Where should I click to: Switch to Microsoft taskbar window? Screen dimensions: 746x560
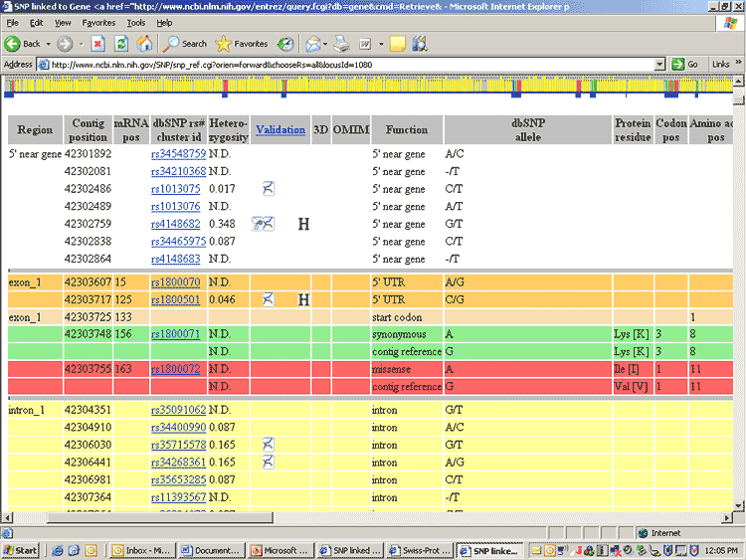coord(280,550)
